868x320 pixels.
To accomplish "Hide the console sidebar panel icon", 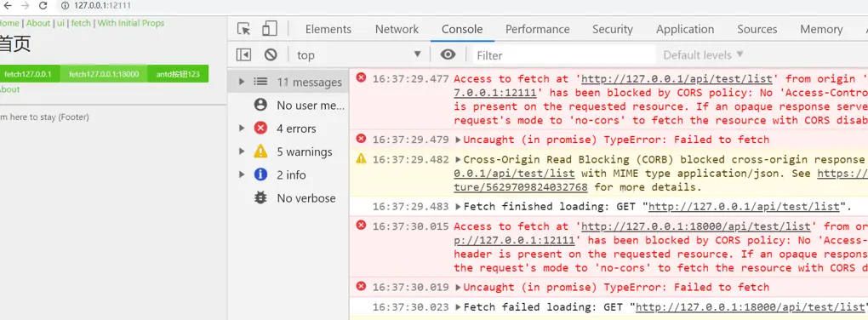I will 243,54.
